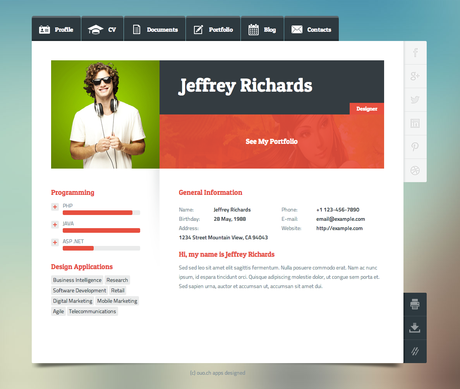Click the LinkedIn sidebar icon
The height and width of the screenshot is (389, 460).
point(415,123)
